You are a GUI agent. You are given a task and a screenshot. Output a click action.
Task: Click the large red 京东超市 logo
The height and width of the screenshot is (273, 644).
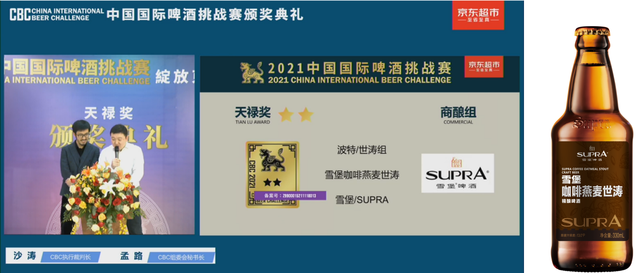(x=478, y=15)
